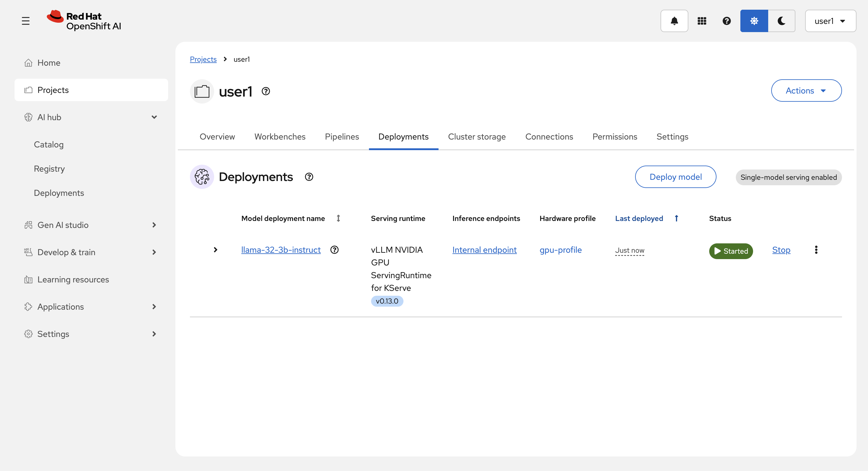Click the help question mark in header
This screenshot has height=471, width=868.
pos(726,21)
